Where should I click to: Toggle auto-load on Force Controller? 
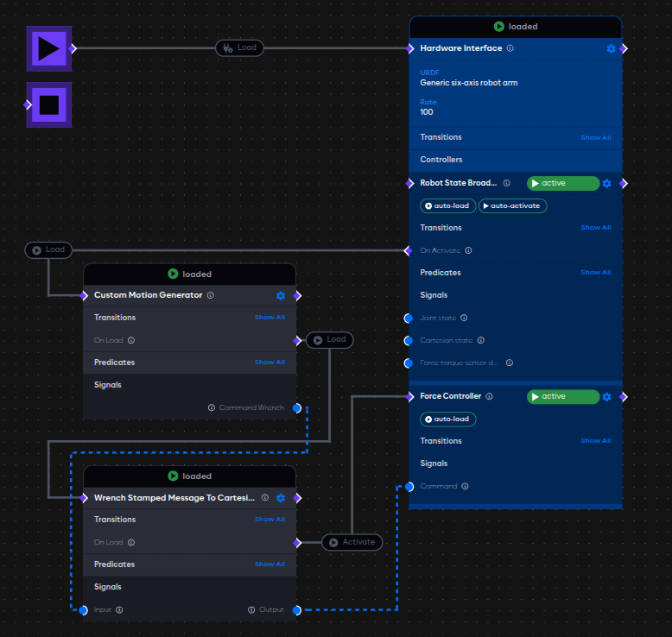click(x=448, y=419)
